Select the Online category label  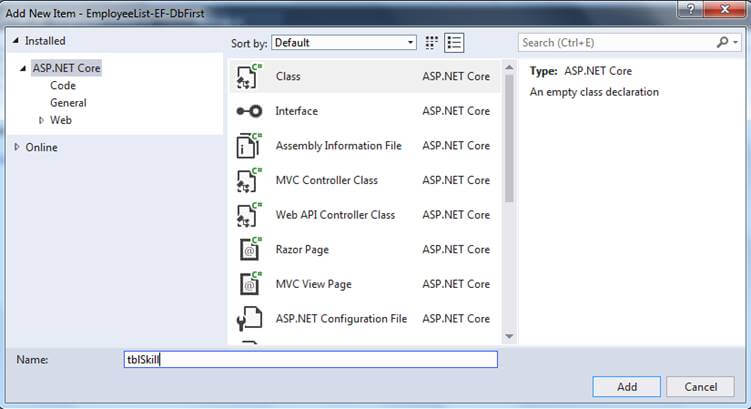[x=41, y=147]
